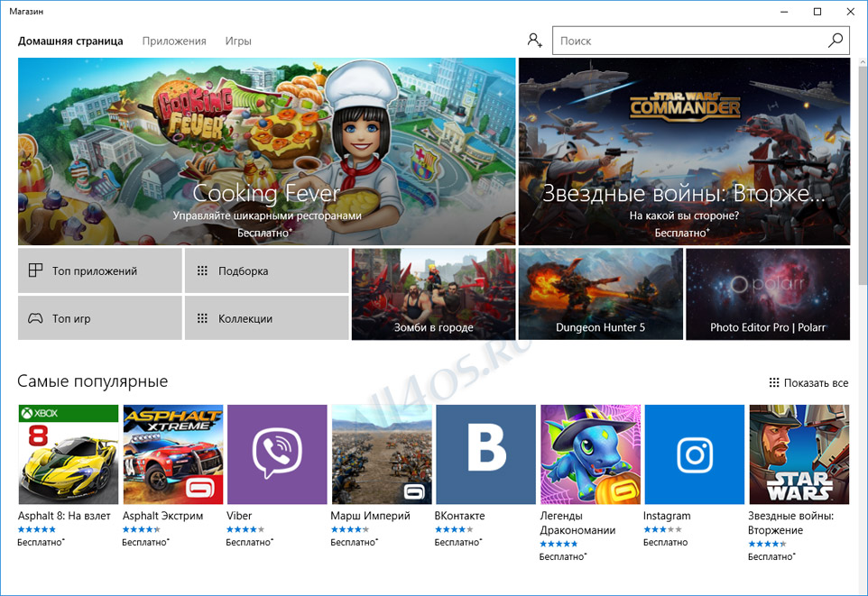868x596 pixels.
Task: Click Легенды Дракономании title text
Action: click(577, 522)
